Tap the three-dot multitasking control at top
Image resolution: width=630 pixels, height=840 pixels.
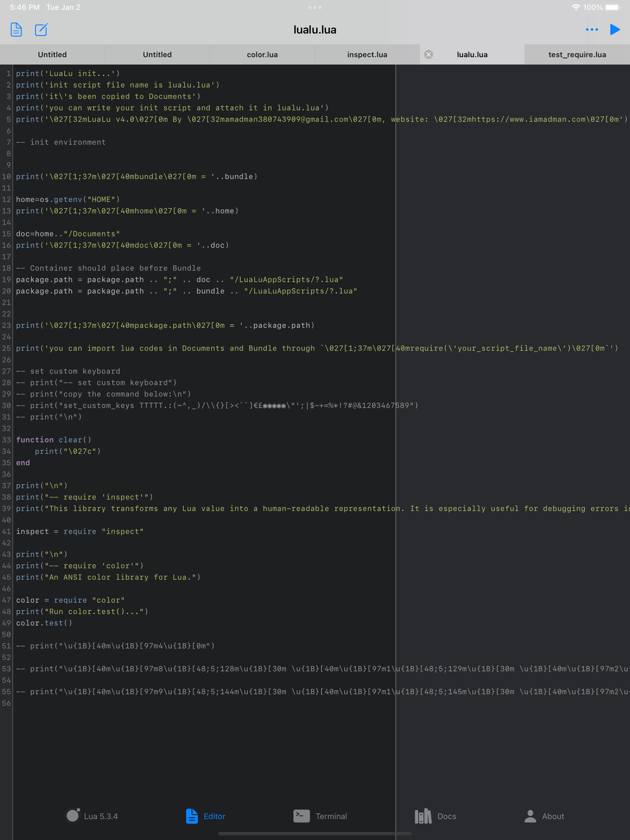click(315, 7)
